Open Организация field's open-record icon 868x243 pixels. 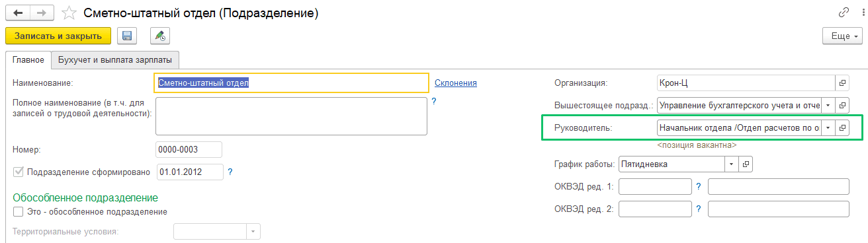(842, 83)
